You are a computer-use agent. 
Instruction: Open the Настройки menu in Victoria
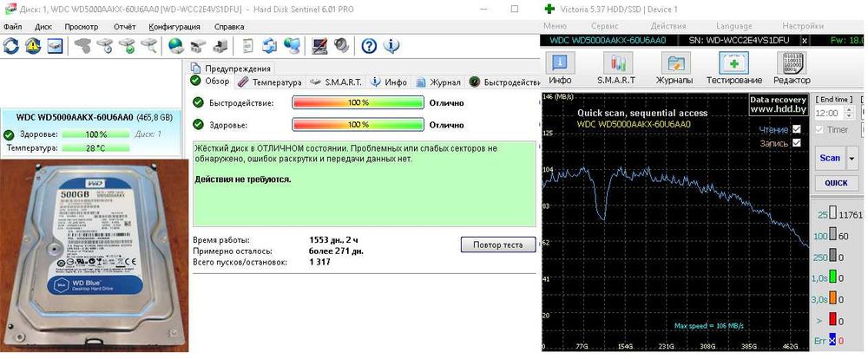(x=803, y=26)
